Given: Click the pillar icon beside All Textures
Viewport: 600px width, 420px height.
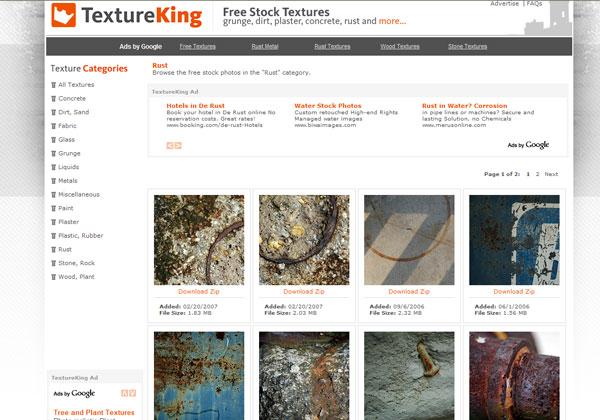Looking at the screenshot, I should pos(54,85).
